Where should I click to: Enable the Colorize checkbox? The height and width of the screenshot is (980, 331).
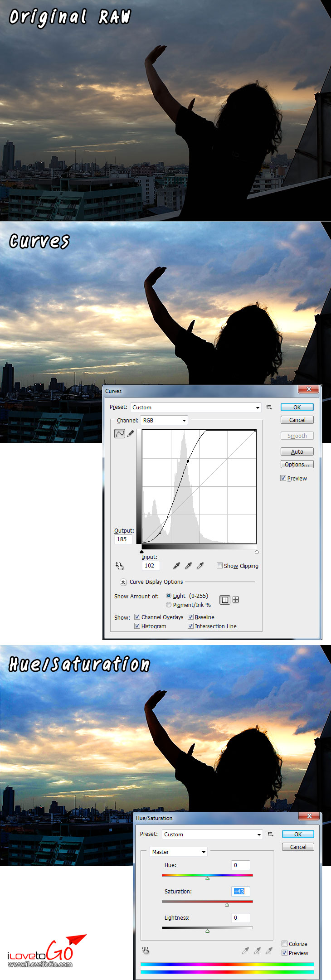click(x=284, y=944)
